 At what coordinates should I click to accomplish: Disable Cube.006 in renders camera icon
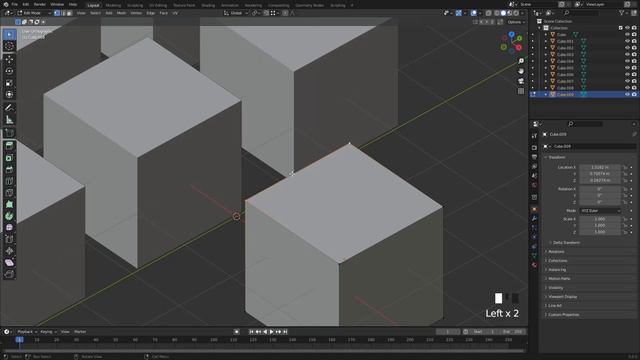click(634, 74)
